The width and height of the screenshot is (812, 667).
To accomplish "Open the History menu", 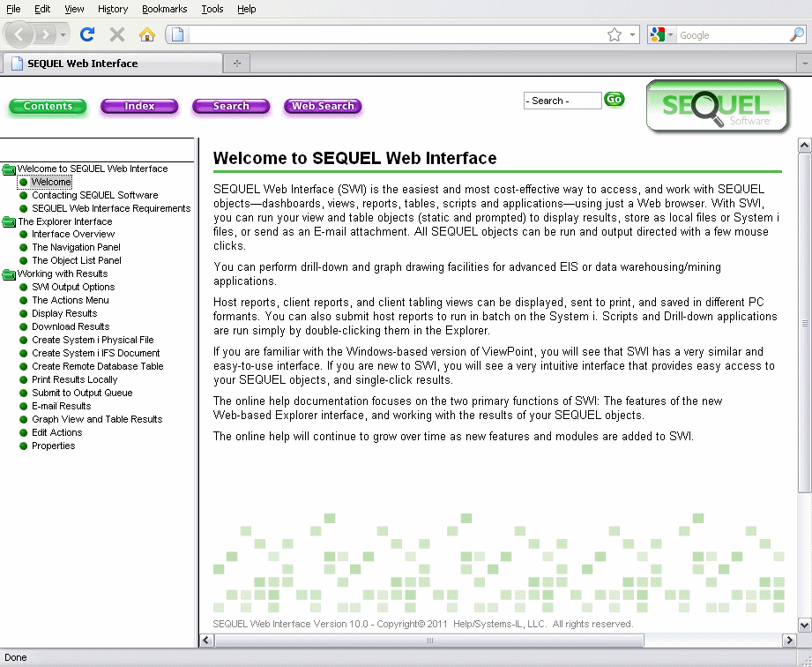I will (112, 9).
